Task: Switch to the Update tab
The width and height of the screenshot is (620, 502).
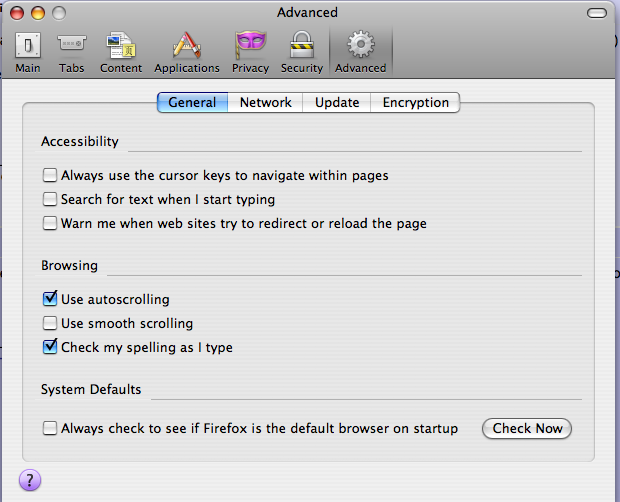Action: pos(337,102)
